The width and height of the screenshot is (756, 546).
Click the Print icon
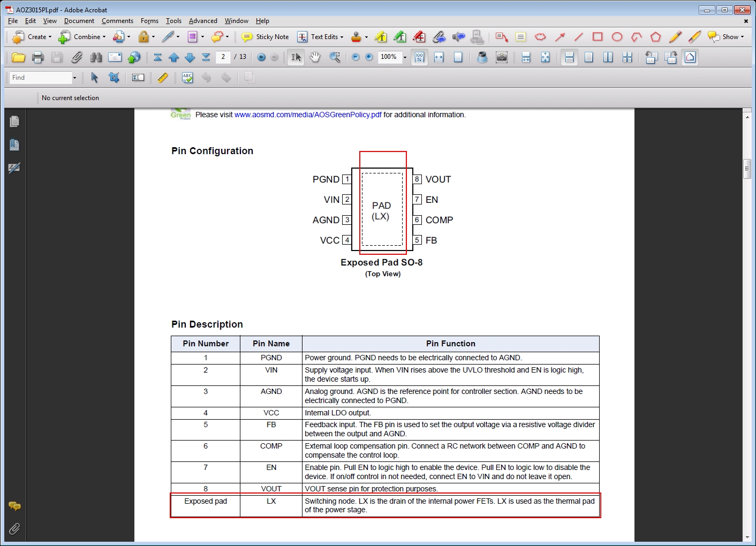coord(37,57)
